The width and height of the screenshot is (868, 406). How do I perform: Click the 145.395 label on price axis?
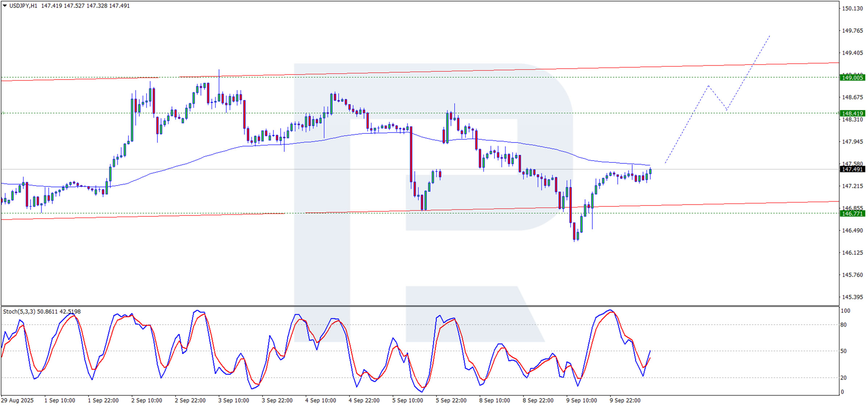coord(852,297)
